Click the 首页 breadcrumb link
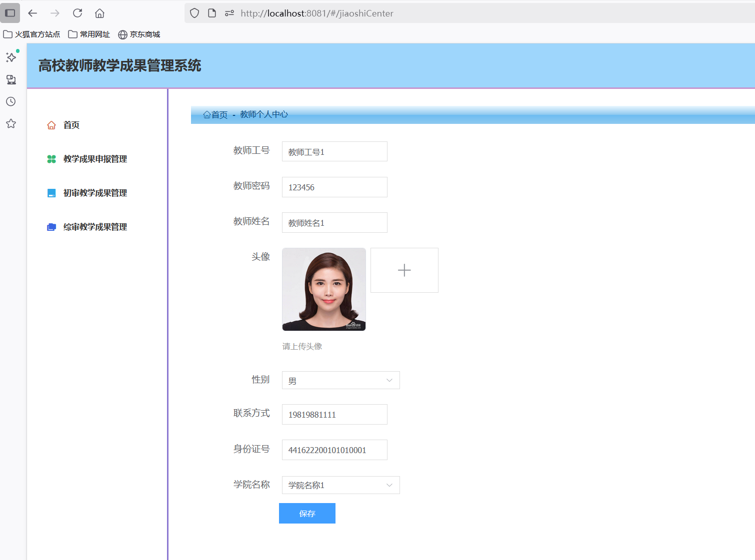755x560 pixels. [218, 115]
